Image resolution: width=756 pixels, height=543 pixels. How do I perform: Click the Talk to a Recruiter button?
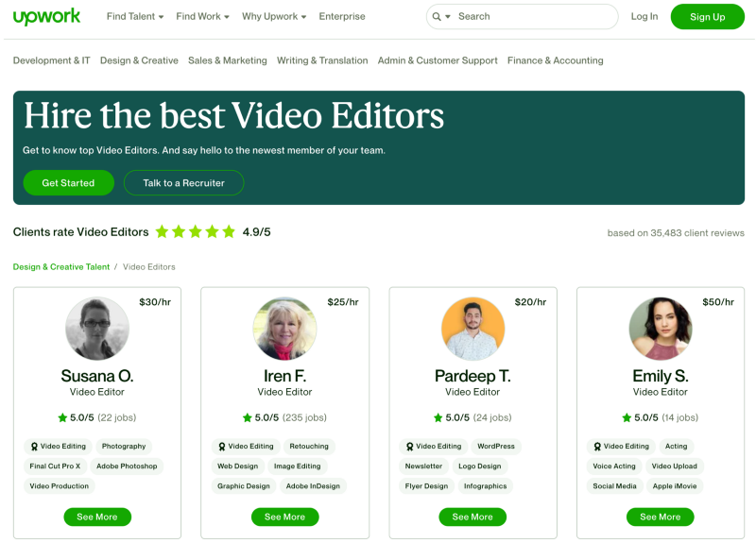coord(183,182)
